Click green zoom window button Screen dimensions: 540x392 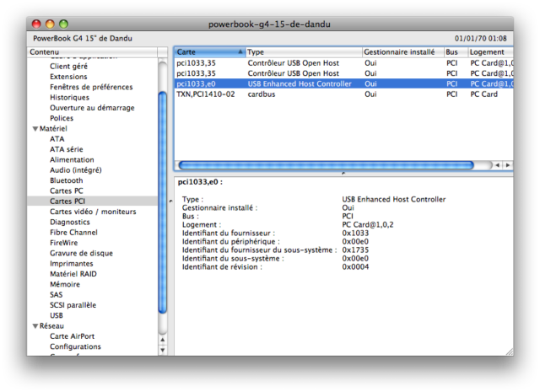[63, 24]
